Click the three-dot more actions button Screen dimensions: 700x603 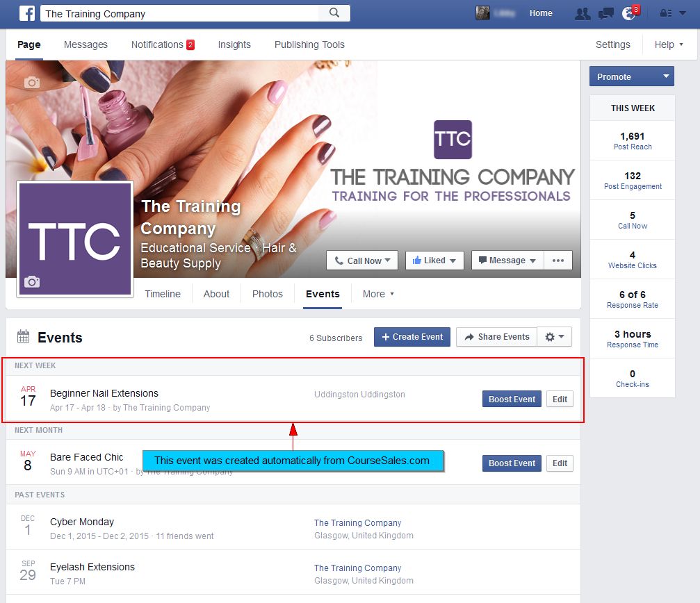[558, 261]
